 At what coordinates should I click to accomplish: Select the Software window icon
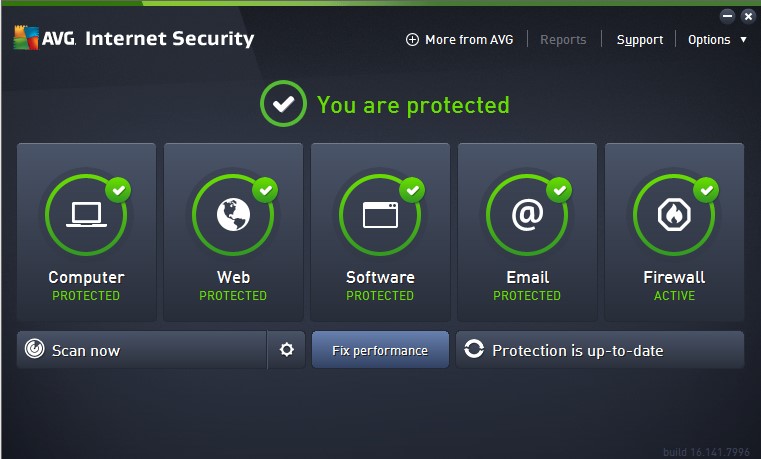[x=380, y=214]
